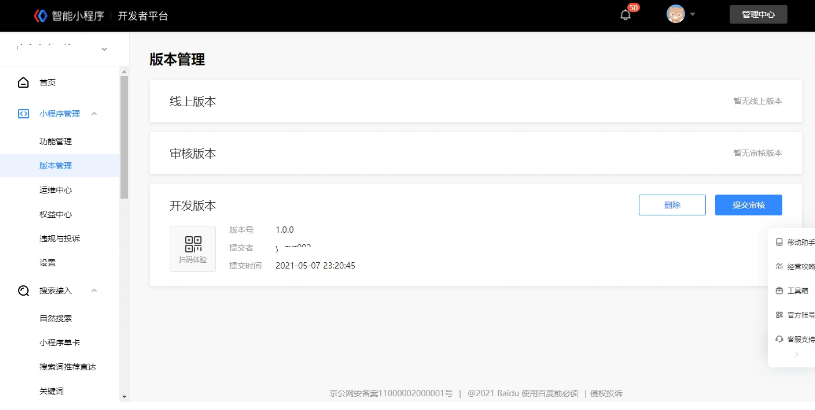Click the sidebar scrollbar thumb
This screenshot has height=410, width=815.
coord(124,137)
